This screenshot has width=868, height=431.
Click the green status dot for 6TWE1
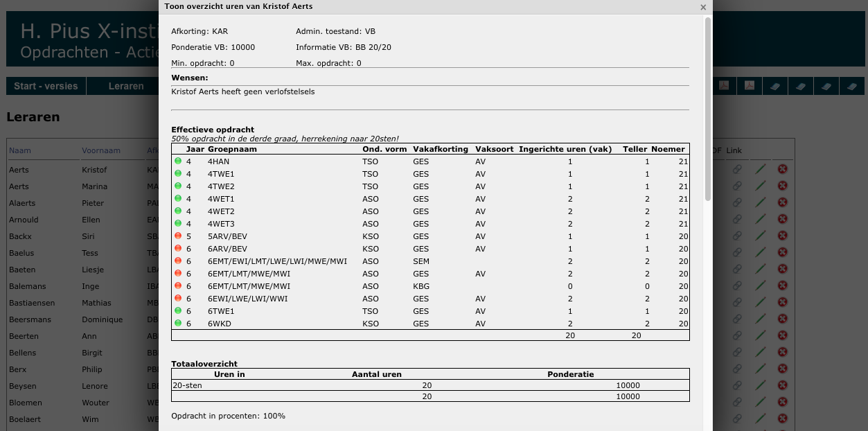coord(178,311)
